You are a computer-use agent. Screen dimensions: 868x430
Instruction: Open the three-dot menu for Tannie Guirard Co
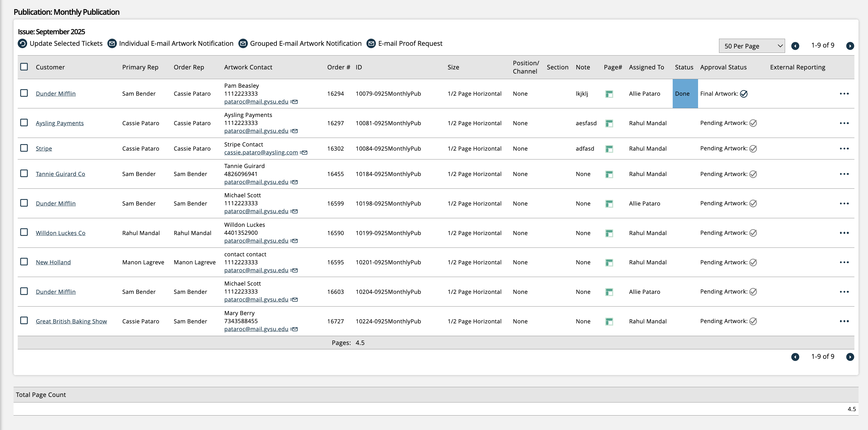pyautogui.click(x=844, y=174)
